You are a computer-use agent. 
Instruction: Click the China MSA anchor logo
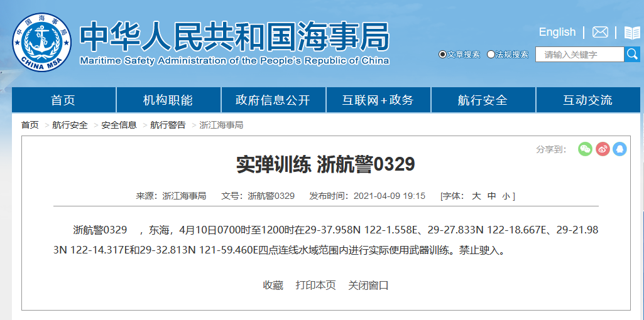coord(42,43)
